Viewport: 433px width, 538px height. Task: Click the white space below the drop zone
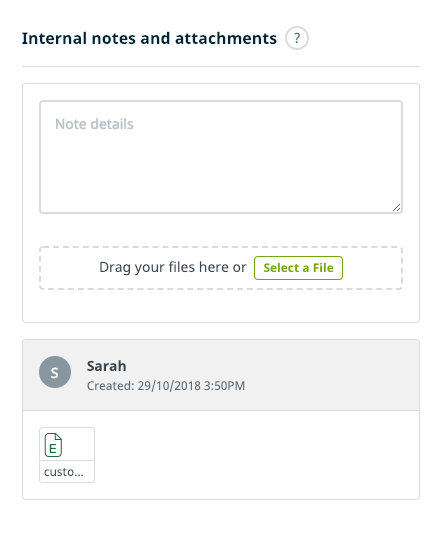[x=221, y=305]
